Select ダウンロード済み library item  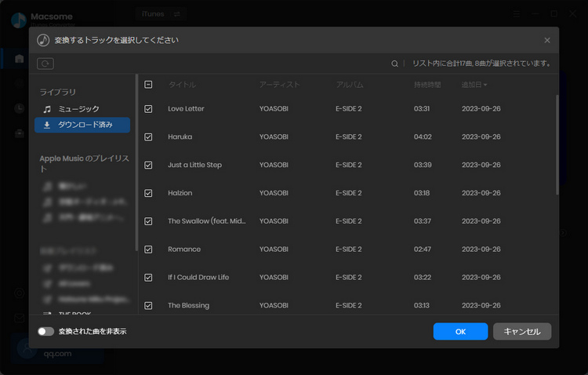click(82, 125)
